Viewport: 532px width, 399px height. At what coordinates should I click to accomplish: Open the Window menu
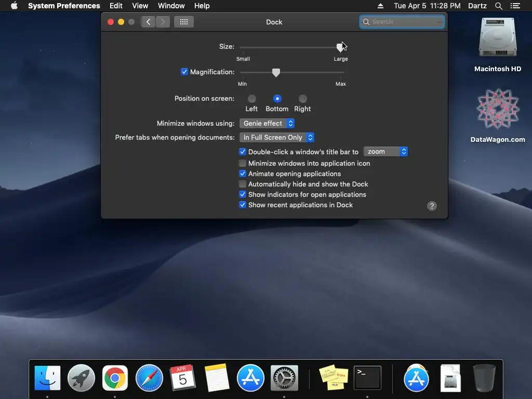[171, 6]
